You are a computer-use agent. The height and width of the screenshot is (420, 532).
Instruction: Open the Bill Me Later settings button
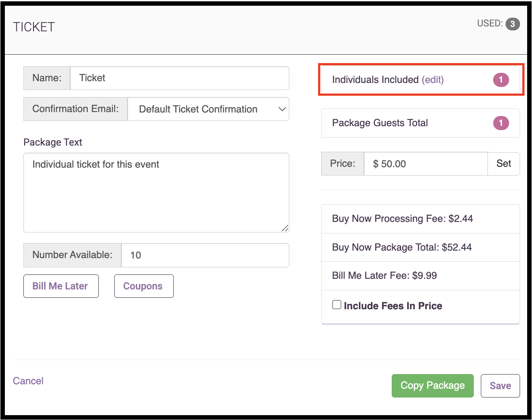click(x=61, y=286)
